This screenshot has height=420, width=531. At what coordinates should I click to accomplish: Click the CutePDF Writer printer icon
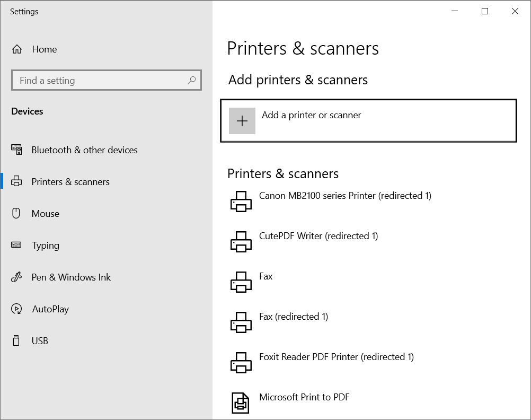pyautogui.click(x=241, y=242)
